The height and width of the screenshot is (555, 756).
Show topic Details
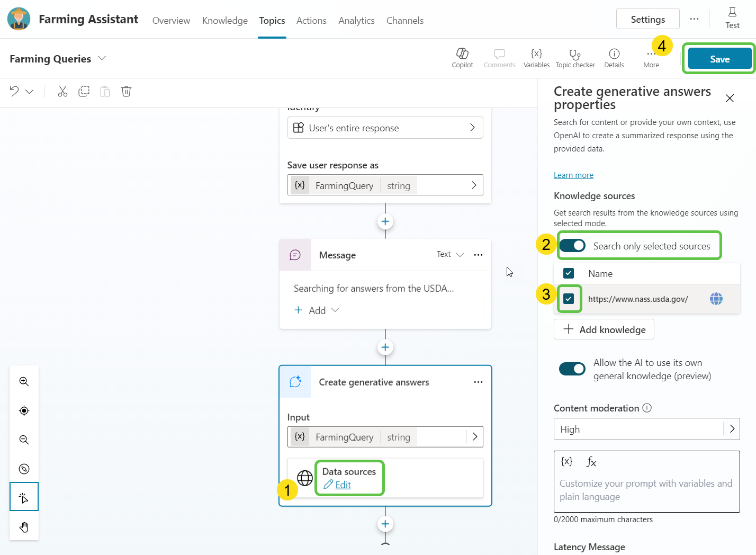coord(614,58)
